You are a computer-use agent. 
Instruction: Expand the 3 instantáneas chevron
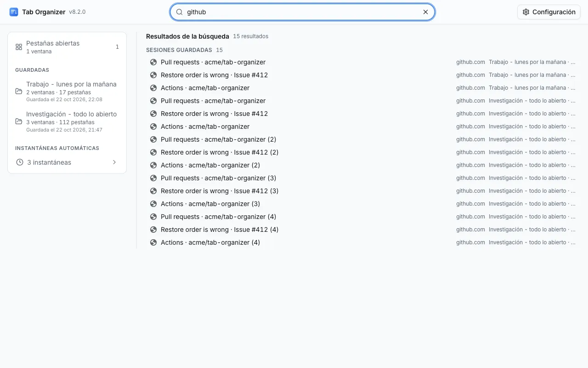click(x=114, y=162)
